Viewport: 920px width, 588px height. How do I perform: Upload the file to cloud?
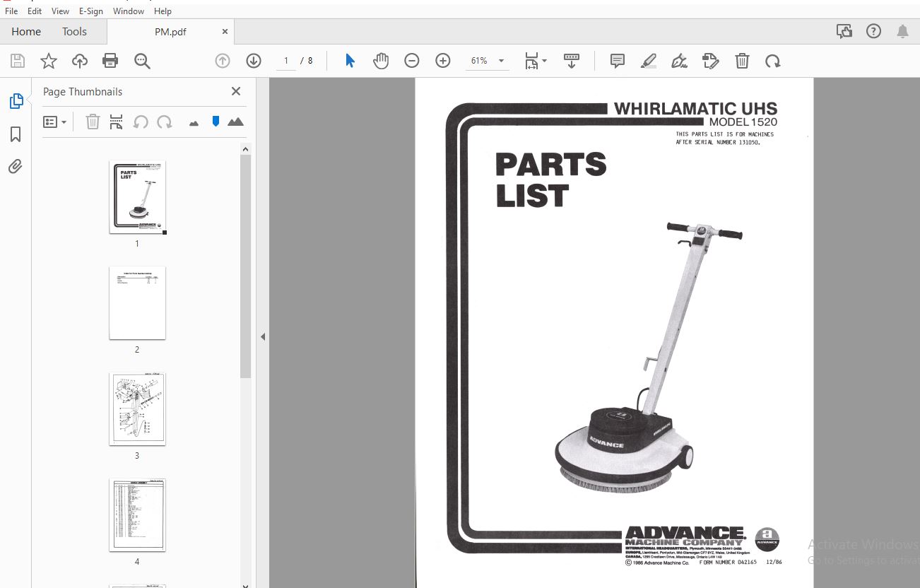(x=80, y=61)
